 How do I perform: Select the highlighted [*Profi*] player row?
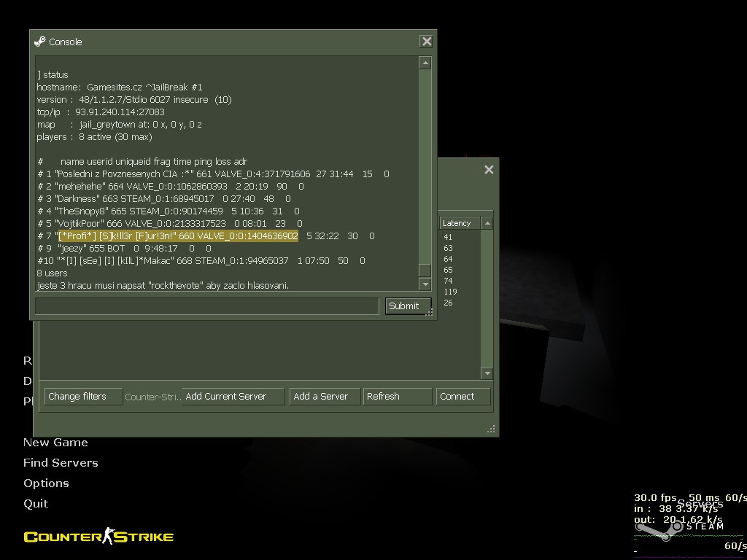point(205,236)
